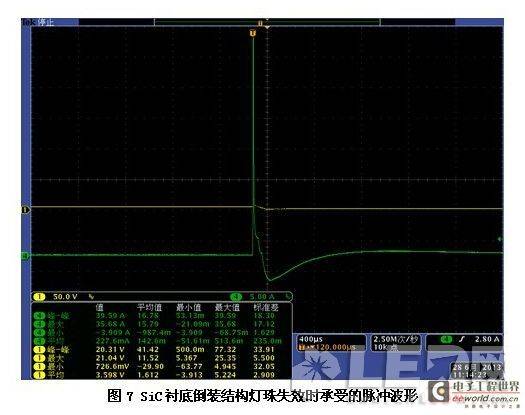Open the 2.50M次/秒 sample rate box

point(395,343)
